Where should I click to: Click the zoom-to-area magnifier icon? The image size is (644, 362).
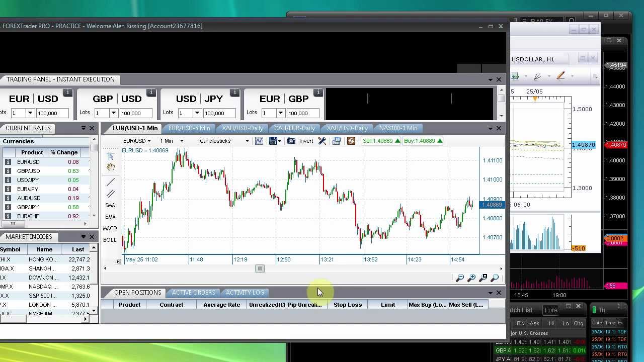tap(483, 278)
